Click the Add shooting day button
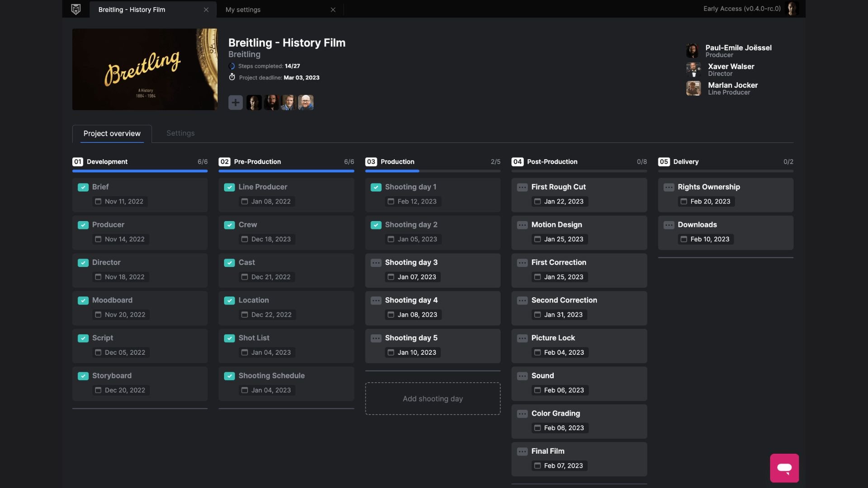 [x=433, y=398]
